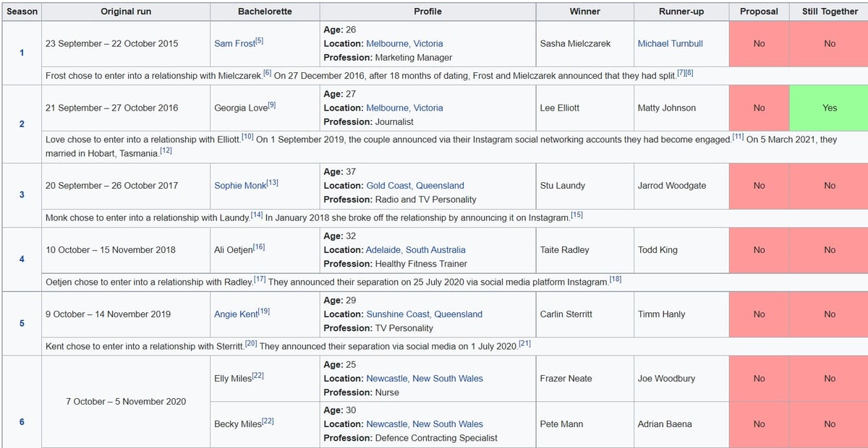This screenshot has height=448, width=868.
Task: Open season 5 link
Action: pyautogui.click(x=22, y=324)
